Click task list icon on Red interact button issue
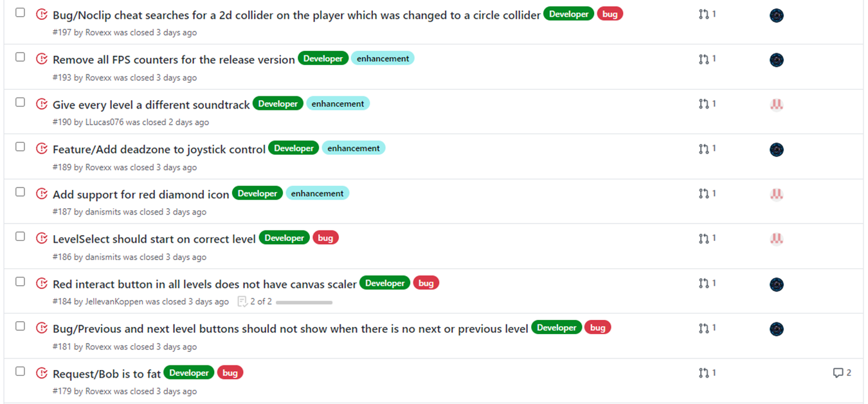The height and width of the screenshot is (404, 868). pos(242,301)
